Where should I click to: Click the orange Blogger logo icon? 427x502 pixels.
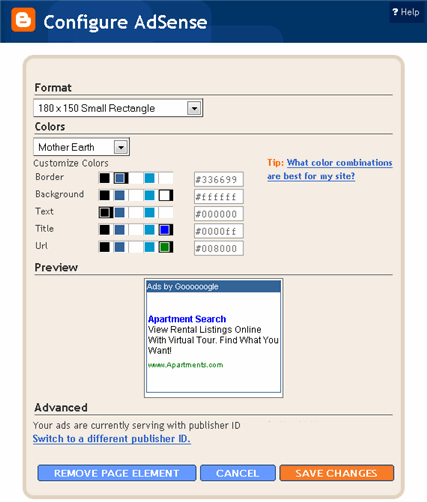[23, 20]
